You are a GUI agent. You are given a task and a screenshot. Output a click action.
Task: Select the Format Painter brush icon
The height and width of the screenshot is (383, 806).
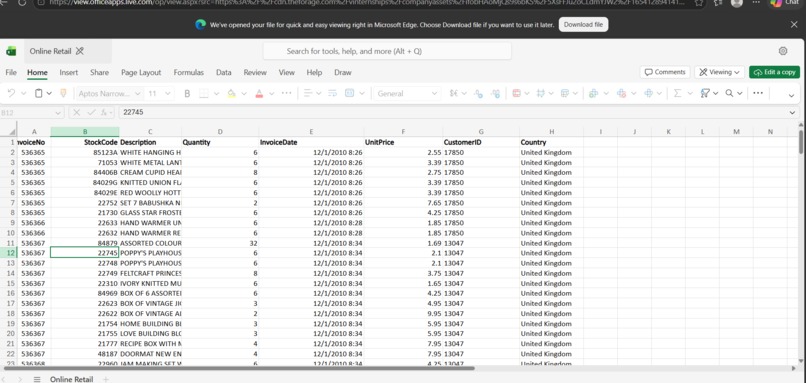[64, 93]
